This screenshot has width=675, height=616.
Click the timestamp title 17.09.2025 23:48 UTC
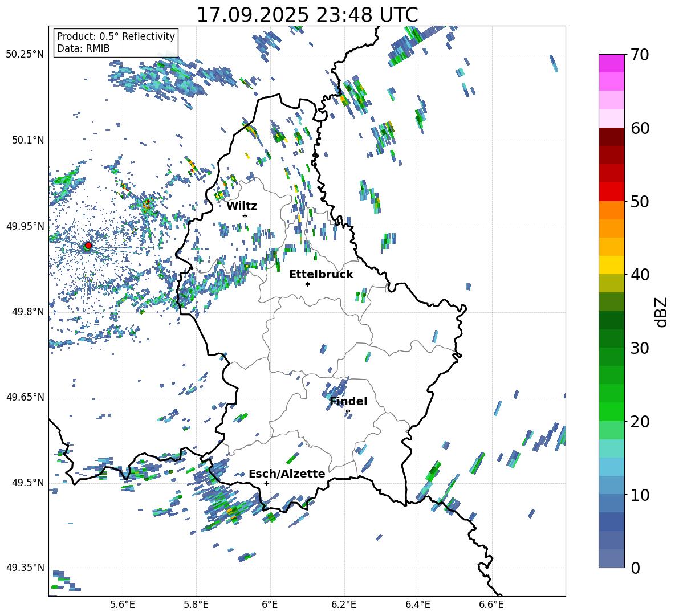[307, 15]
